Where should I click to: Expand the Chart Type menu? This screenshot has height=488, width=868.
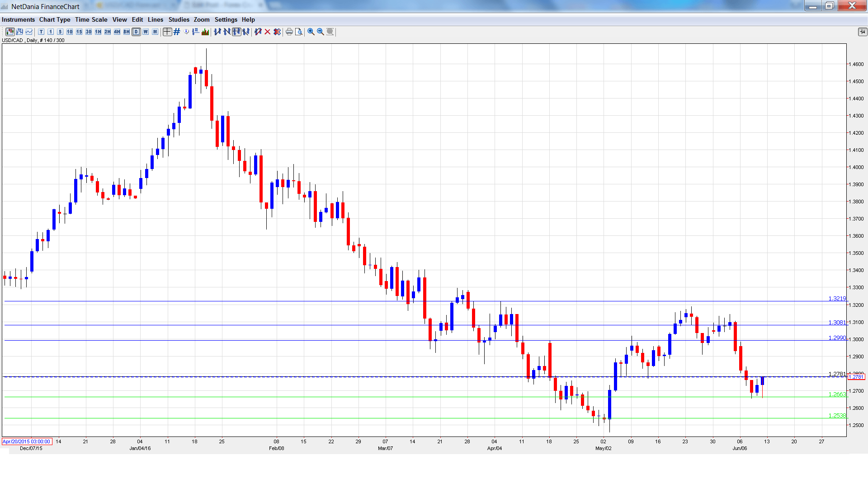click(55, 19)
